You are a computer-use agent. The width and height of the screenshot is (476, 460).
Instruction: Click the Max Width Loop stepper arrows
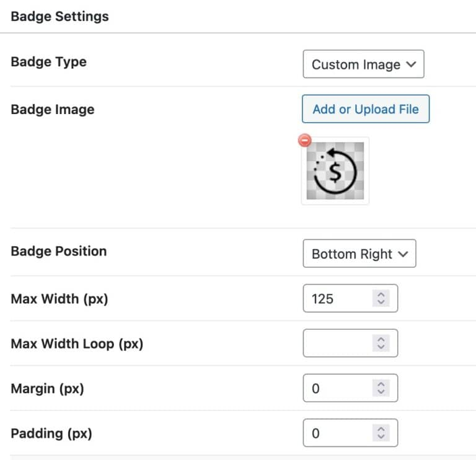tap(381, 343)
